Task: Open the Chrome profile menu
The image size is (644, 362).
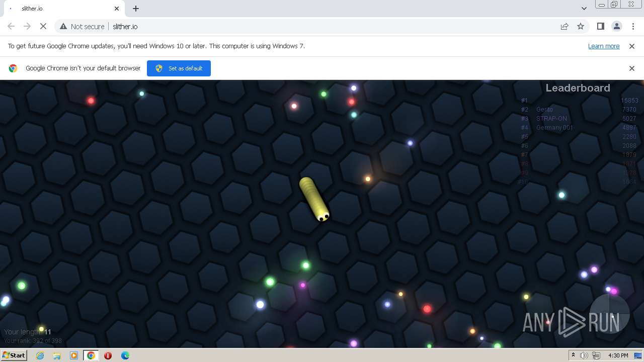Action: coord(616,26)
